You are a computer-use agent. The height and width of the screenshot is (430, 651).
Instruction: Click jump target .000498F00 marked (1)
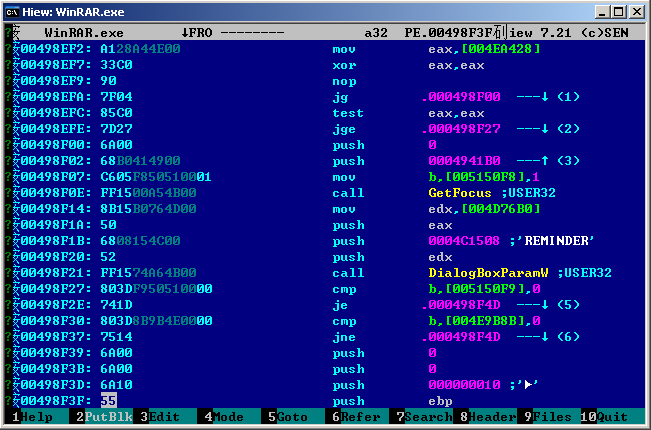(461, 97)
